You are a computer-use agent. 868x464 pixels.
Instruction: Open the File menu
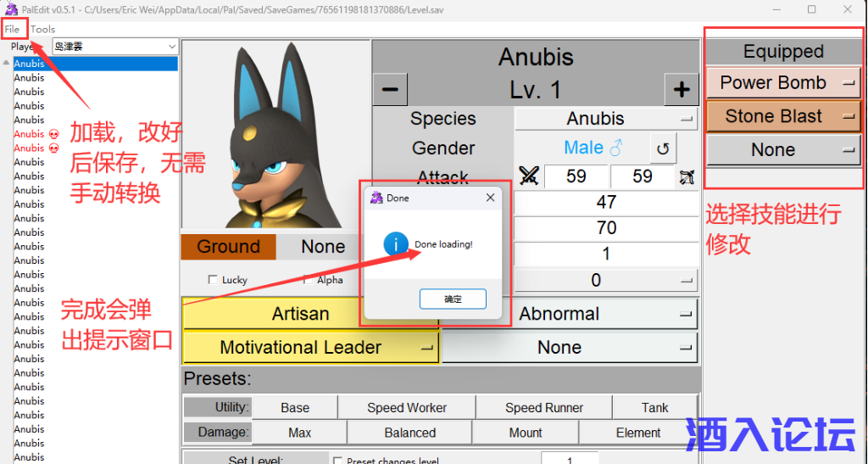12,30
